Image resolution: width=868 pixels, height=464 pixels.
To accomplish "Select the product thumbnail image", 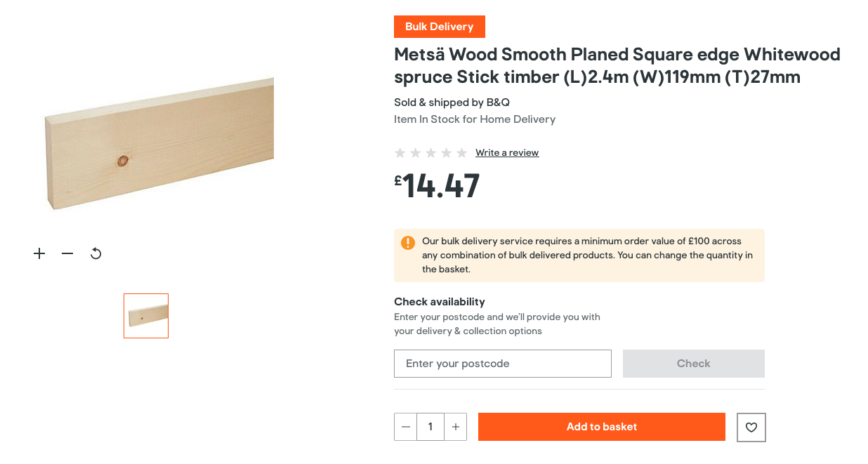I will (146, 316).
